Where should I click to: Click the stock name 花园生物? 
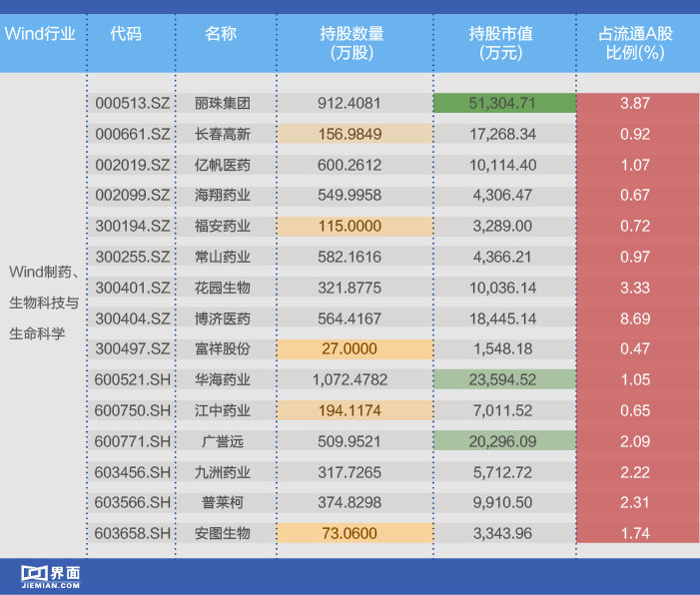223,288
